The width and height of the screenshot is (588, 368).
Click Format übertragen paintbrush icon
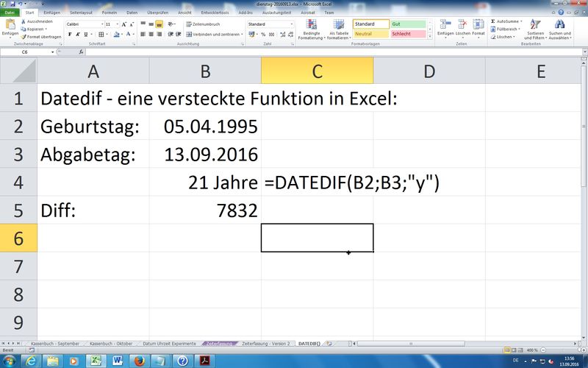tap(24, 37)
